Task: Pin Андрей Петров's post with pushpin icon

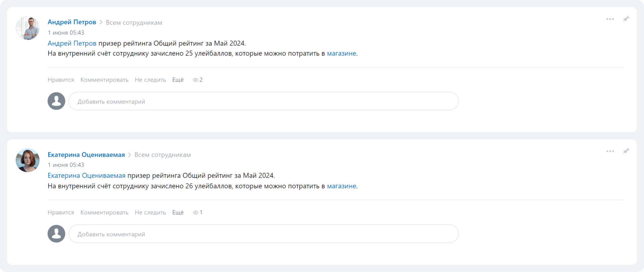Action: [x=626, y=19]
